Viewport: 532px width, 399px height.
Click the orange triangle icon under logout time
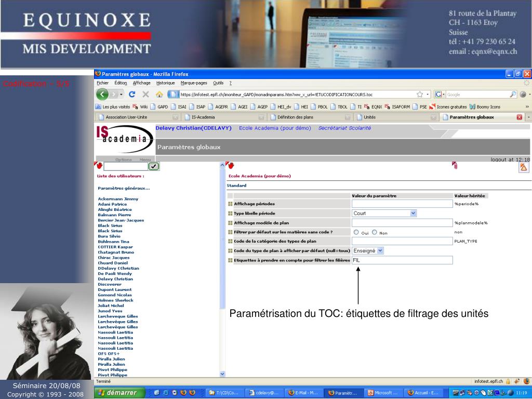524,167
